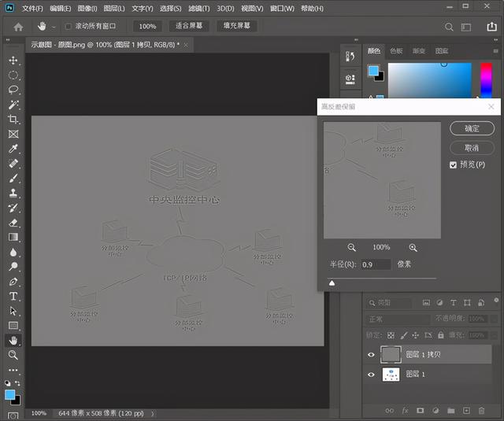Toggle lock transparent pixels icon
Screen dimensions: 504x421
[x=391, y=335]
